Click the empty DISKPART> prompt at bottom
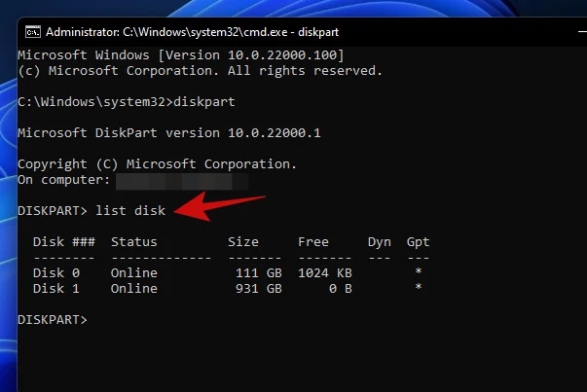Viewport: 587px width, 392px height. coord(53,320)
